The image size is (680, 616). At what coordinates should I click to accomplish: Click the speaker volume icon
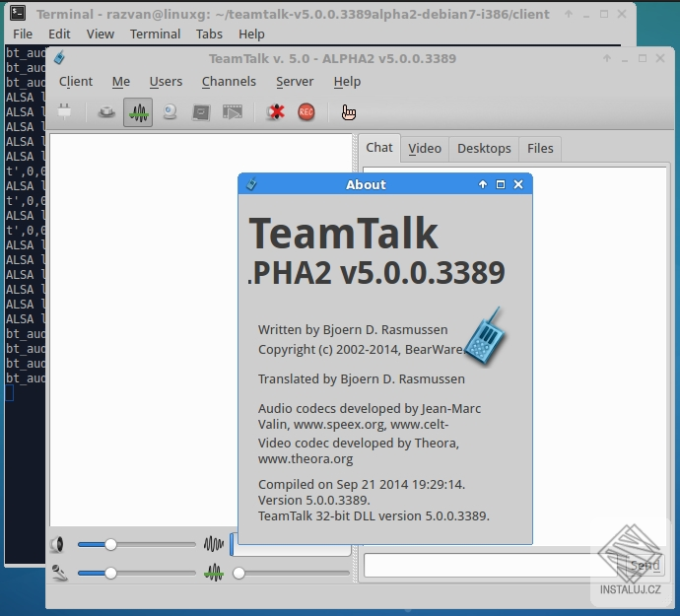click(x=57, y=544)
